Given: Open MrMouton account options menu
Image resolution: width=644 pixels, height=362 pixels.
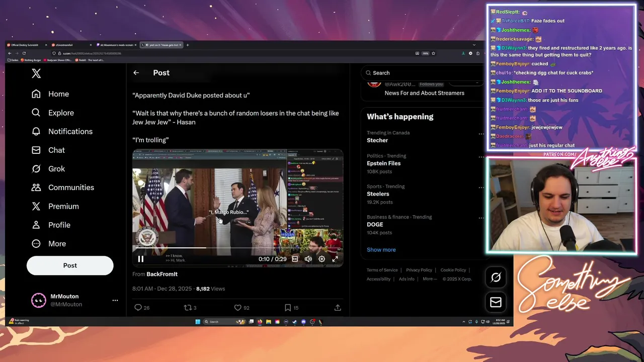Looking at the screenshot, I should (115, 300).
